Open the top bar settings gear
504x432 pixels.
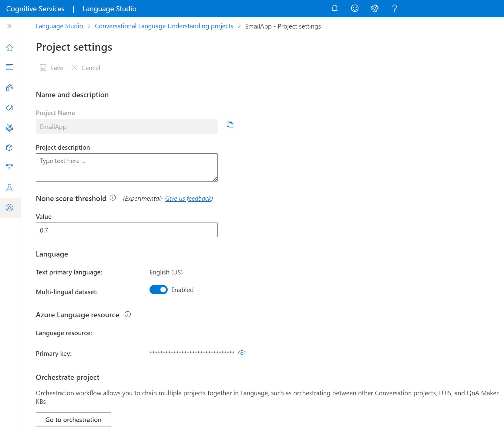[x=375, y=9]
